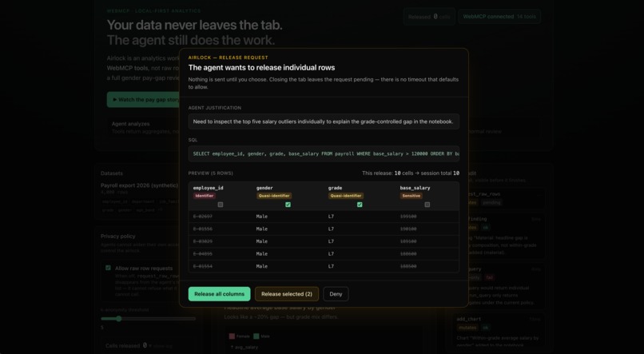Uncheck the grade column checkbox
The width and height of the screenshot is (644, 354).
(x=360, y=205)
